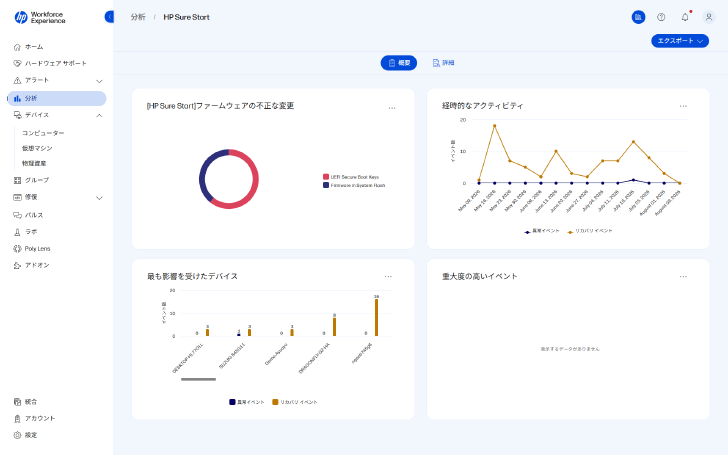Click the 統合 integrations icon
Image resolution: width=728 pixels, height=455 pixels.
point(17,402)
